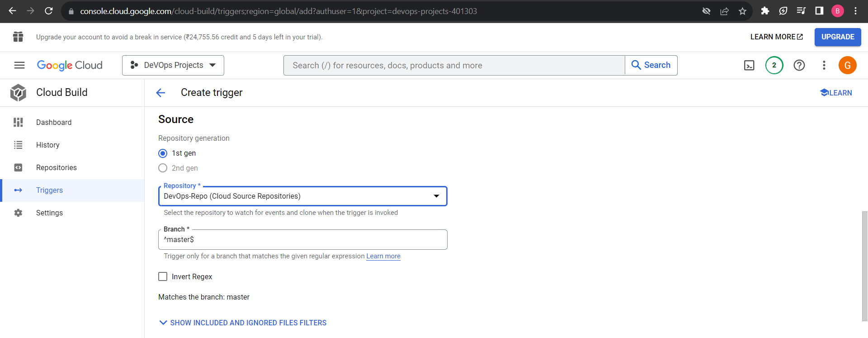The height and width of the screenshot is (338, 868).
Task: Enable the Invert Regex checkbox
Action: (163, 277)
